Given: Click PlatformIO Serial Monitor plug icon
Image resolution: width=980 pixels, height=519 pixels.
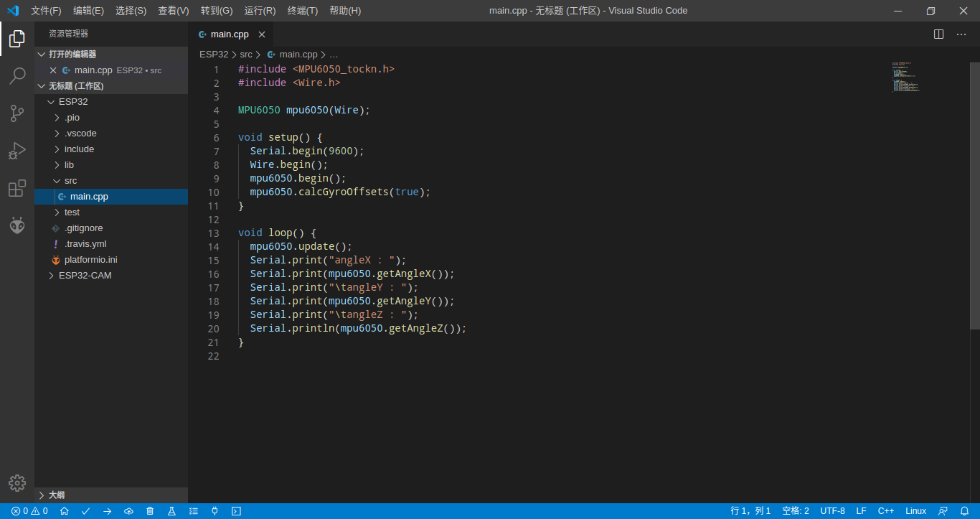Looking at the screenshot, I should click(215, 511).
